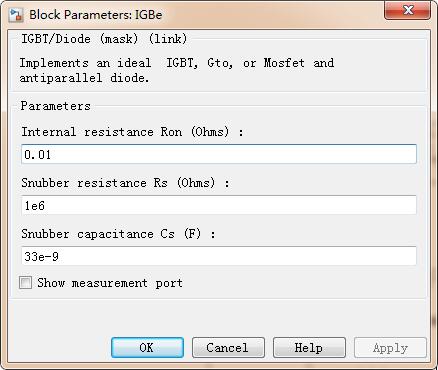Select the Snubber resistance Rs field
This screenshot has width=438, height=370.
[219, 205]
